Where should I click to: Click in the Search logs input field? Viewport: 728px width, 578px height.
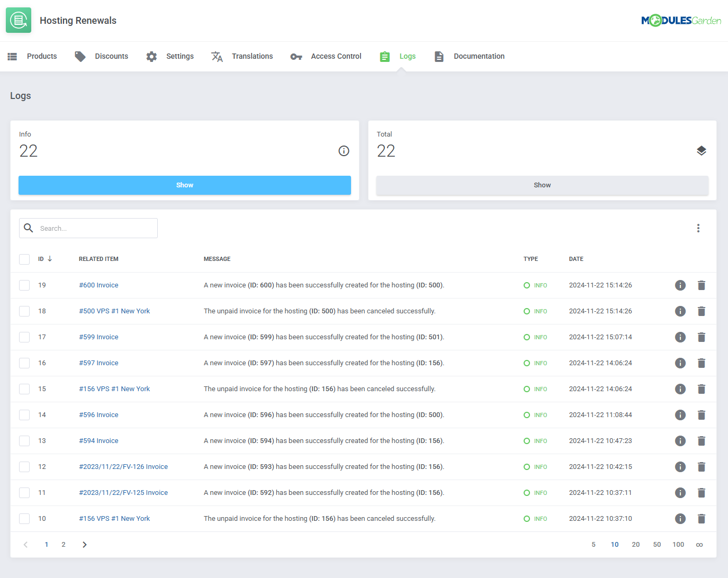pyautogui.click(x=88, y=228)
